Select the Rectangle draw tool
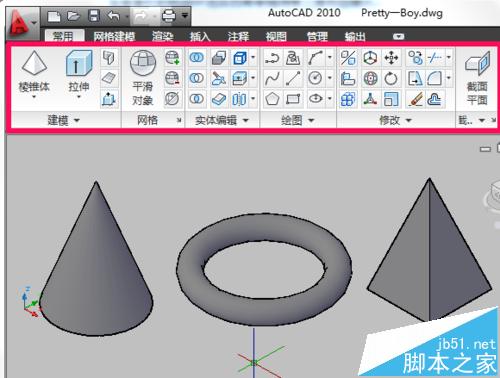Viewport: 500px width, 378px height. click(x=293, y=99)
